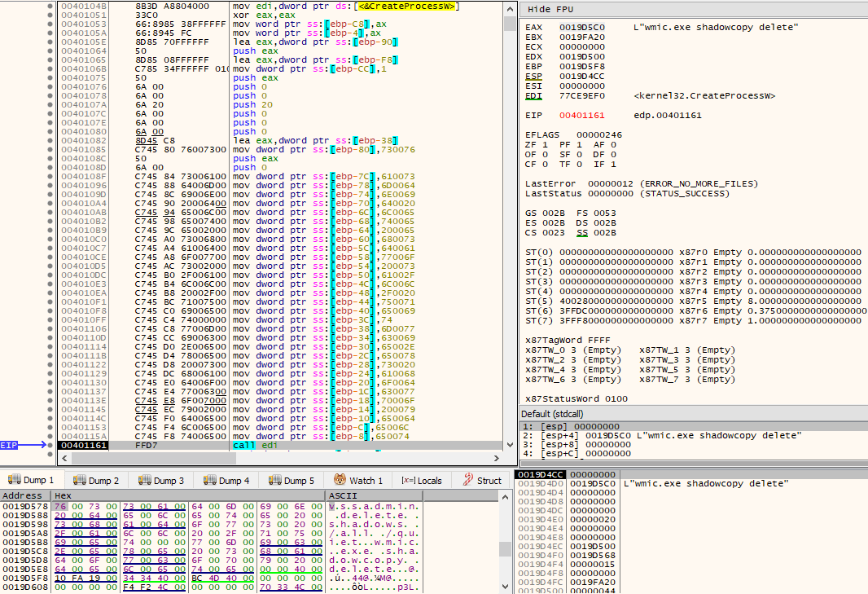
Task: Toggle breakpoint bullet at address 0040115A
Action: coord(50,437)
